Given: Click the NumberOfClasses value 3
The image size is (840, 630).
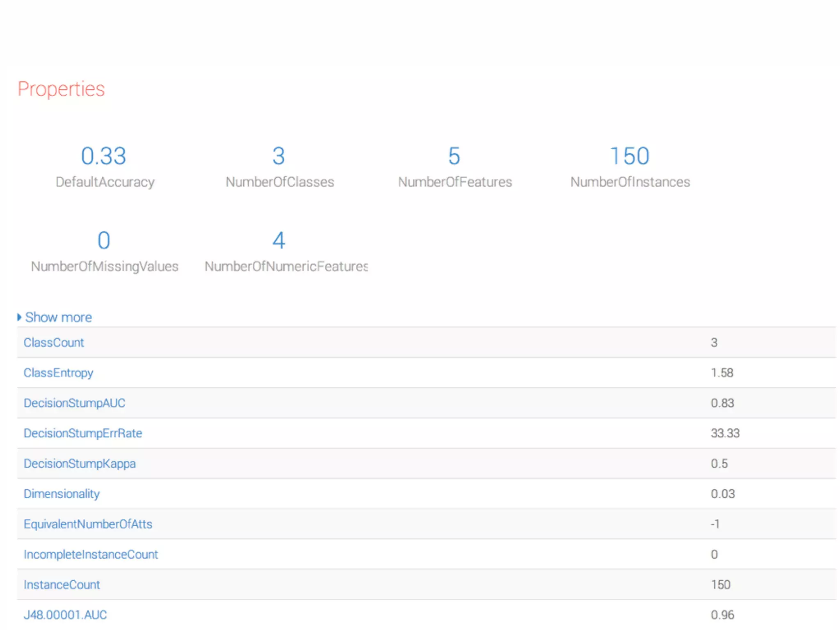Looking at the screenshot, I should [x=279, y=156].
